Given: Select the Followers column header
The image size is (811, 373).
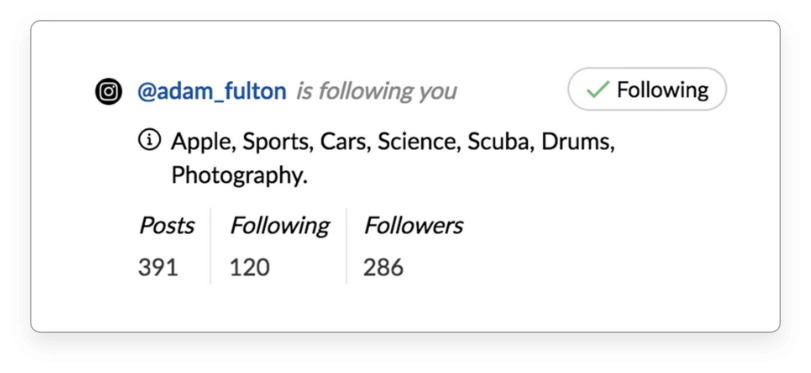Looking at the screenshot, I should pyautogui.click(x=413, y=226).
